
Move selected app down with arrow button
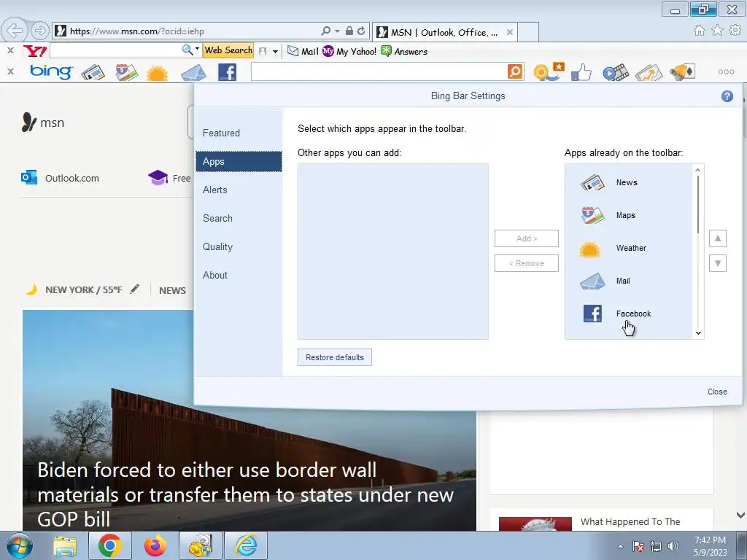[x=718, y=263]
